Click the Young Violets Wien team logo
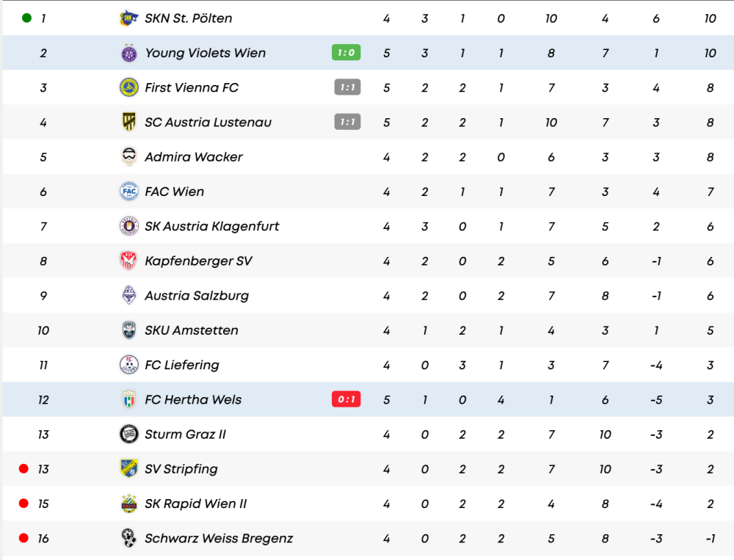The image size is (734, 560). pos(129,53)
